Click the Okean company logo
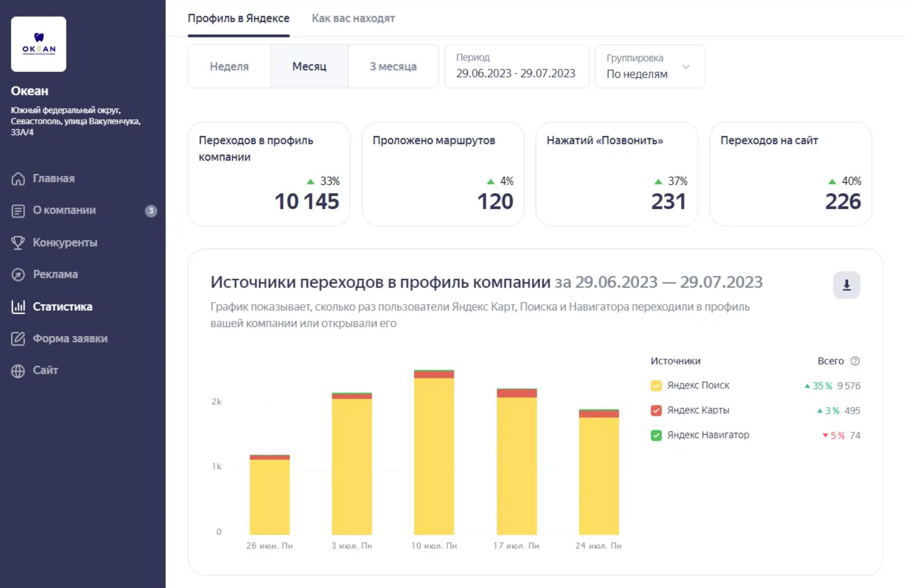This screenshot has height=588, width=911. [38, 44]
